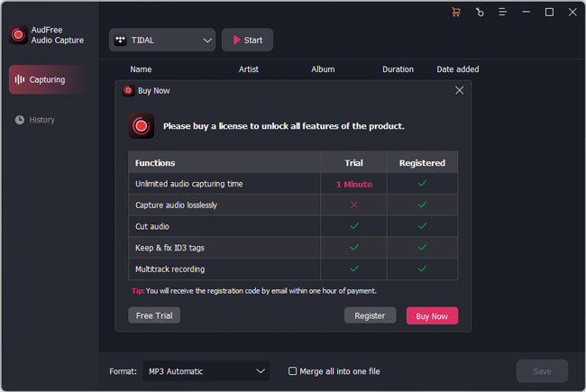Click 'Multitrack recording' row text
586x392 pixels.
(x=170, y=269)
